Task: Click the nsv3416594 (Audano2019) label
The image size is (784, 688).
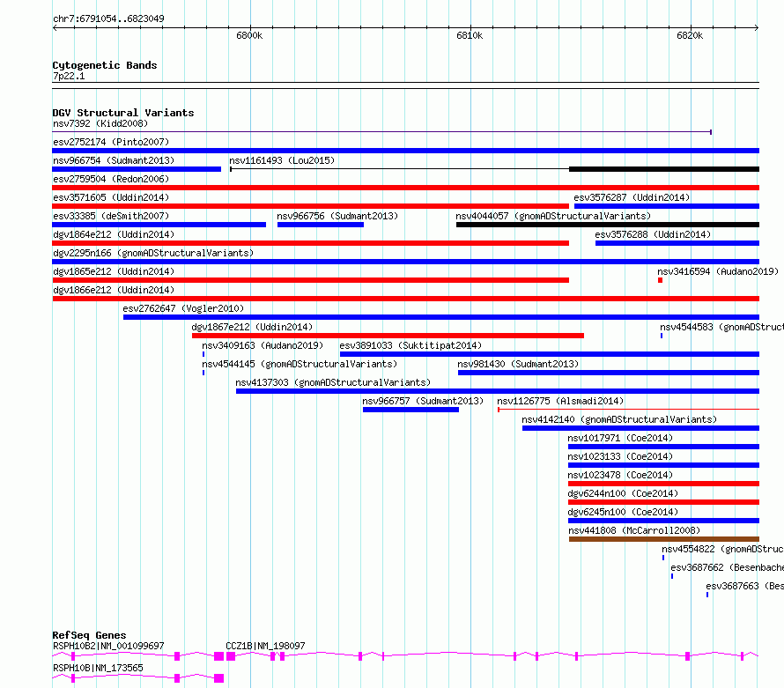Action: pos(718,271)
